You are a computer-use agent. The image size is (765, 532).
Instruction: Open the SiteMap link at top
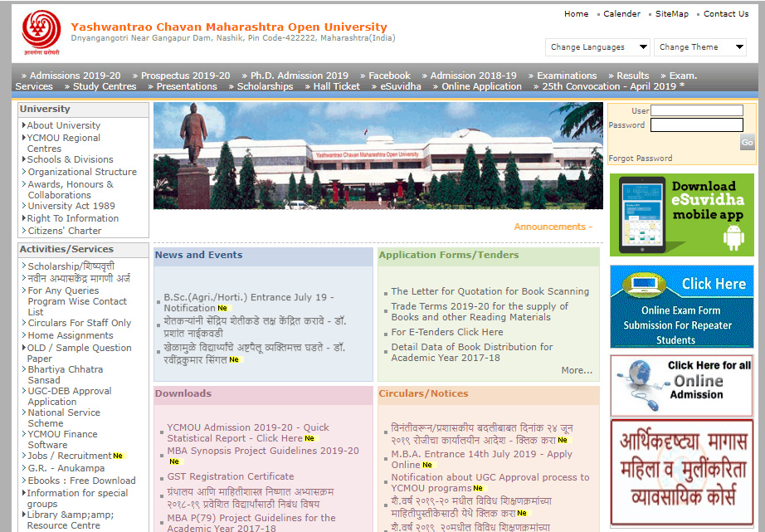point(671,14)
